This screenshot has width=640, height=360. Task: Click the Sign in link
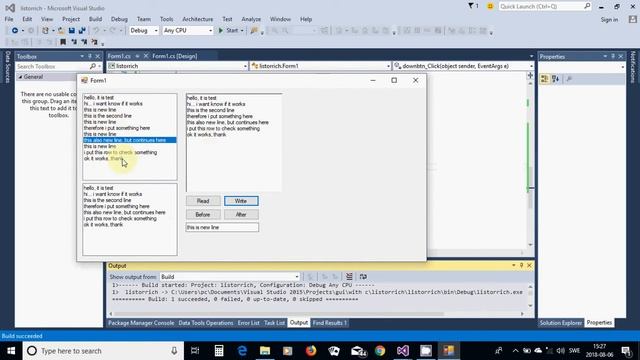click(x=609, y=20)
